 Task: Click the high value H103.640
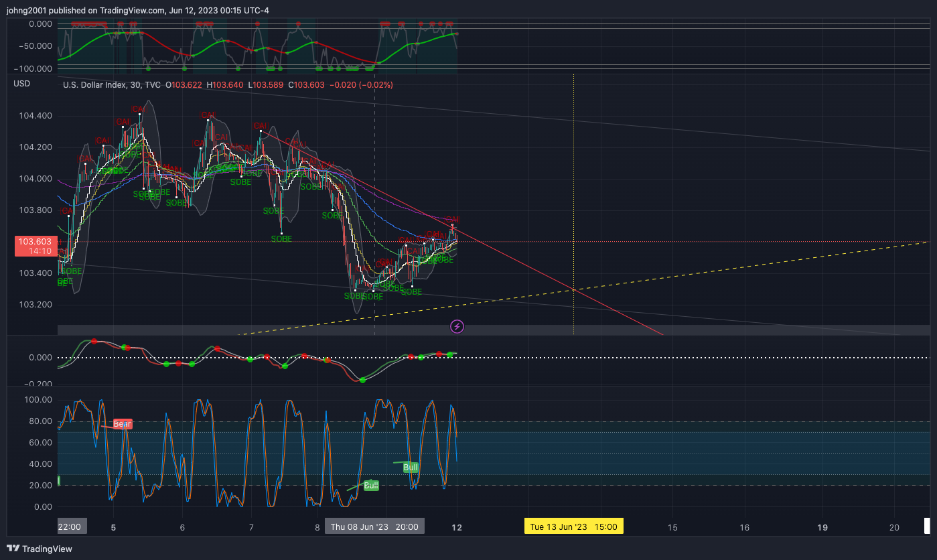[x=226, y=85]
